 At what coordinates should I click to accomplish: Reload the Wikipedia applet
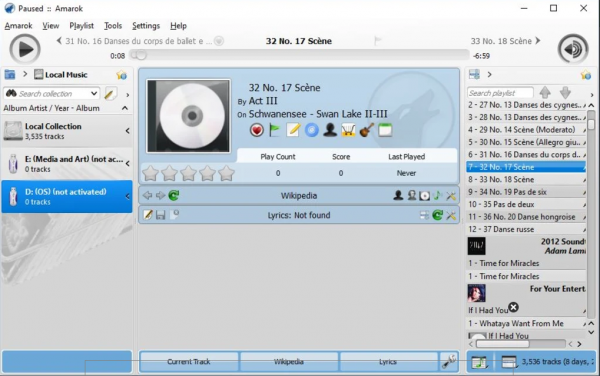coord(174,195)
